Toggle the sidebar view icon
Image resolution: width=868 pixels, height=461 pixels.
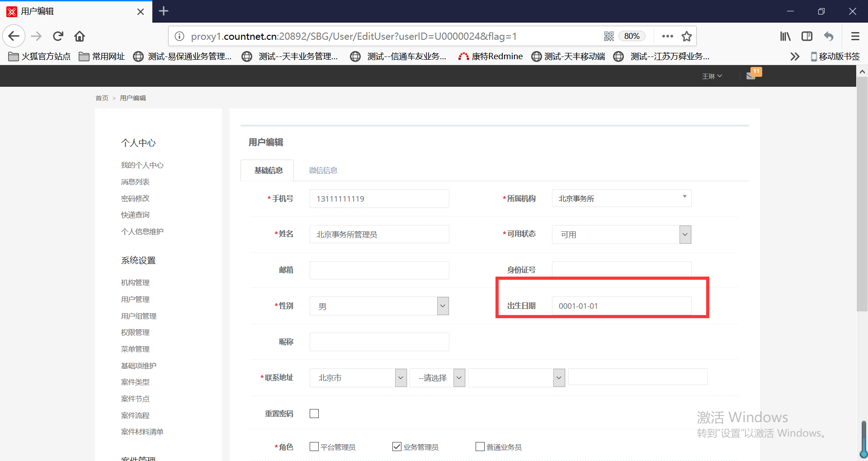[807, 36]
